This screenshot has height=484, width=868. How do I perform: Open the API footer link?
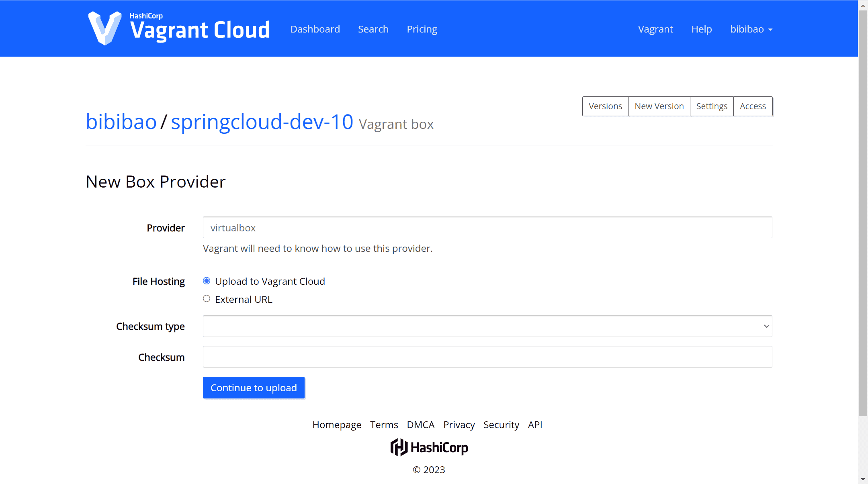[535, 425]
